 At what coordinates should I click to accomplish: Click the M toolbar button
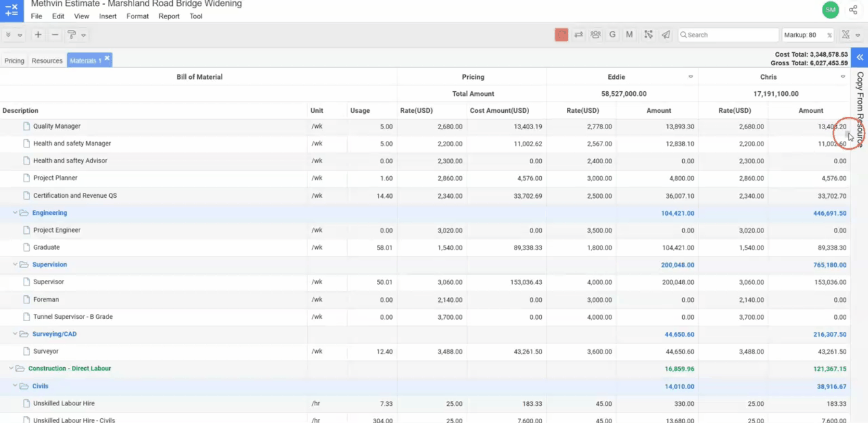[x=629, y=35]
